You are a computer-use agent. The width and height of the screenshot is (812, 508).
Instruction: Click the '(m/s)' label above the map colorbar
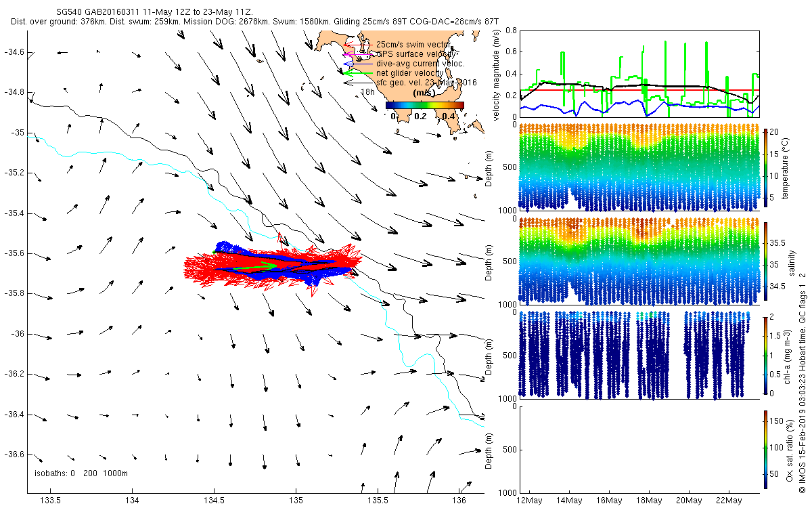[424, 93]
